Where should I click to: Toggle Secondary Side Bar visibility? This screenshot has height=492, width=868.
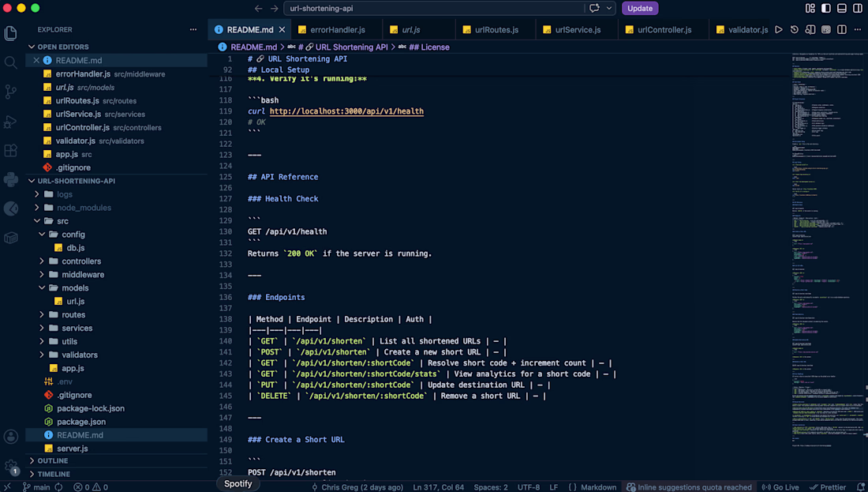858,9
